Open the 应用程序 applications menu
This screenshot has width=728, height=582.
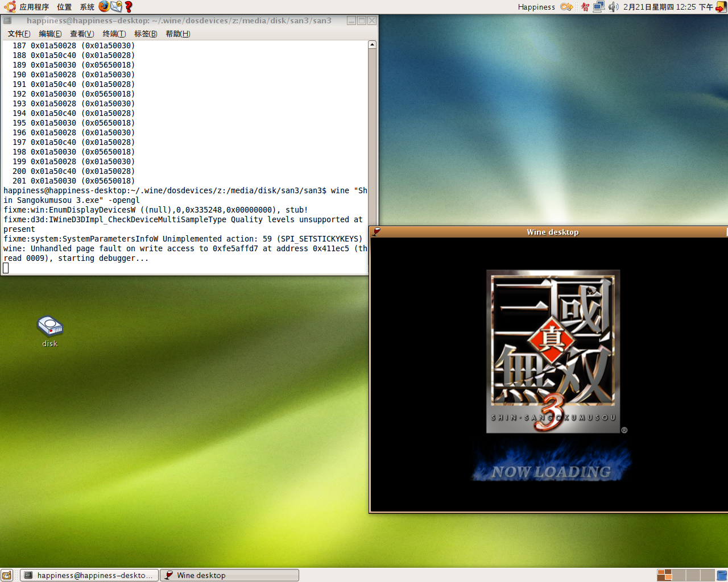coord(34,7)
